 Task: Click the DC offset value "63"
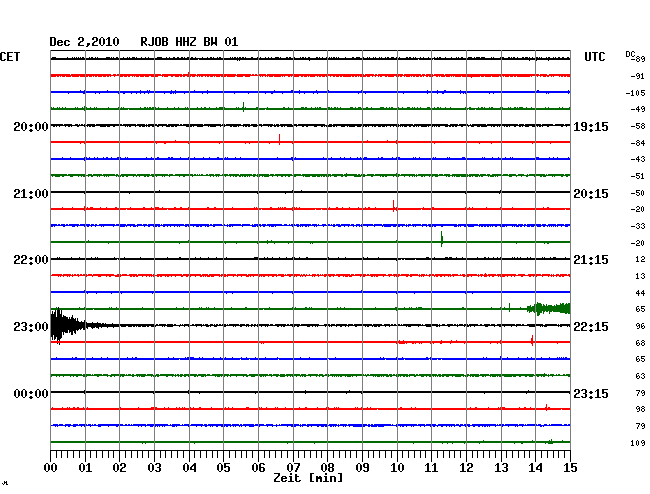(640, 376)
